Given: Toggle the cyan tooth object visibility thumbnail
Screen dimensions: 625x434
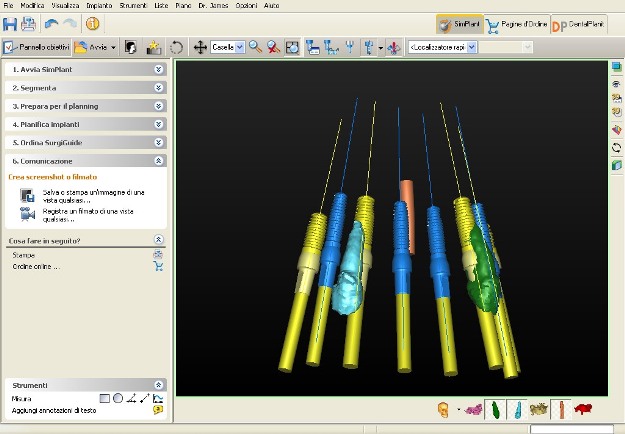Looking at the screenshot, I should pyautogui.click(x=517, y=409).
